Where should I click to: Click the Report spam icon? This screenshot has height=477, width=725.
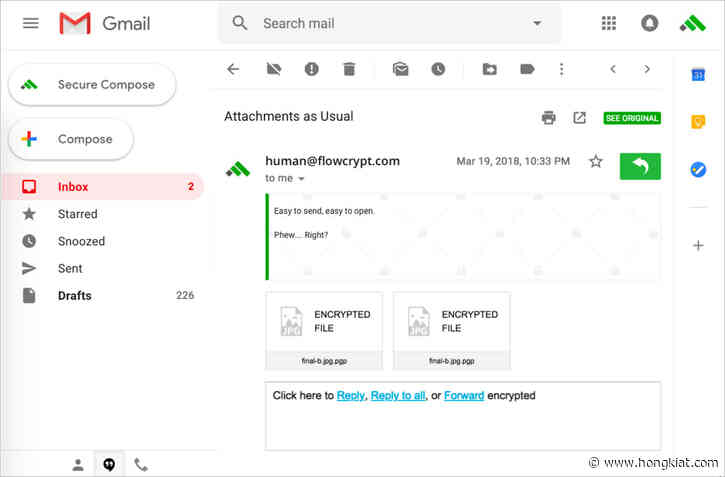(312, 69)
